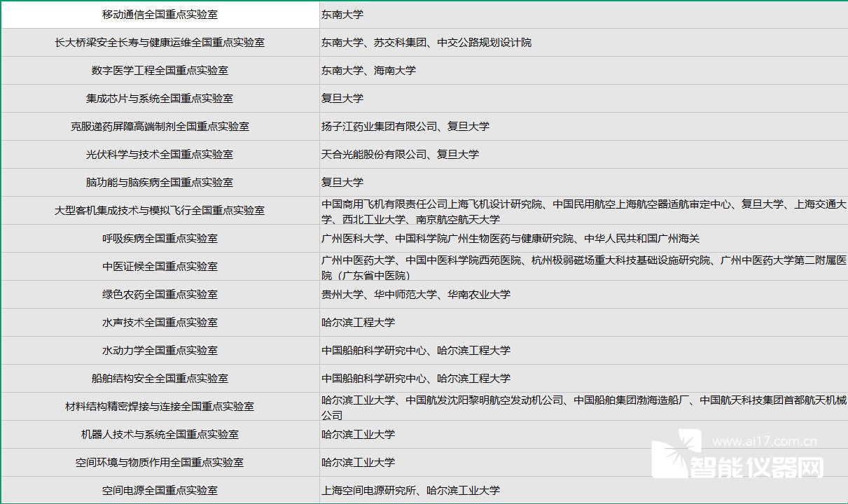Click the cell starting with 广州中医药大学
848x504 pixels.
pyautogui.click(x=583, y=267)
